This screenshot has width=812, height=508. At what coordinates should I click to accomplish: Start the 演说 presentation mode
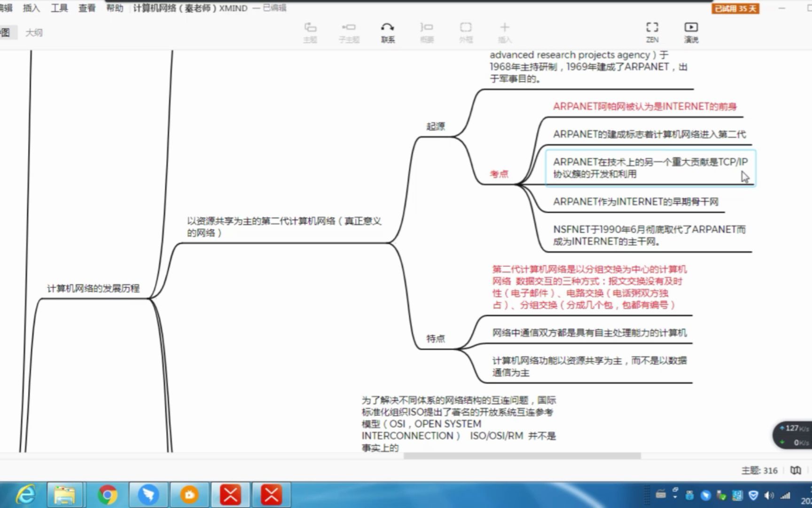(x=691, y=32)
